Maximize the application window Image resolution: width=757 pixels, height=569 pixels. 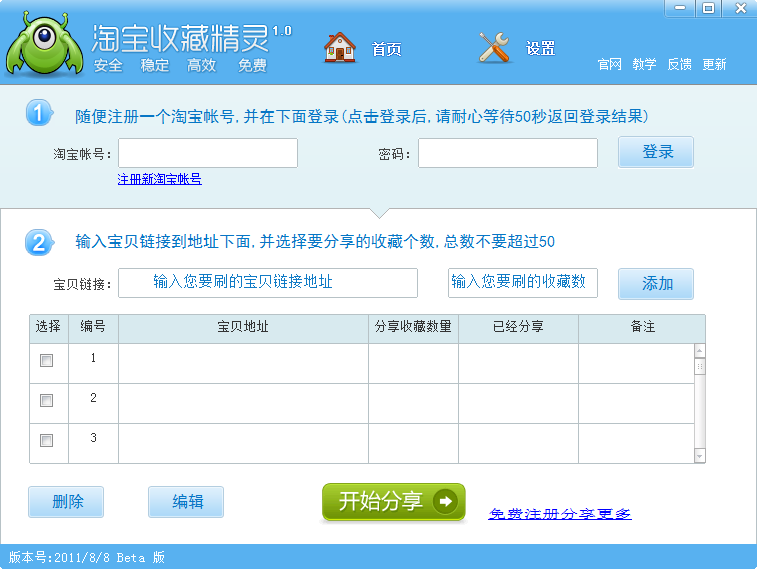[708, 8]
